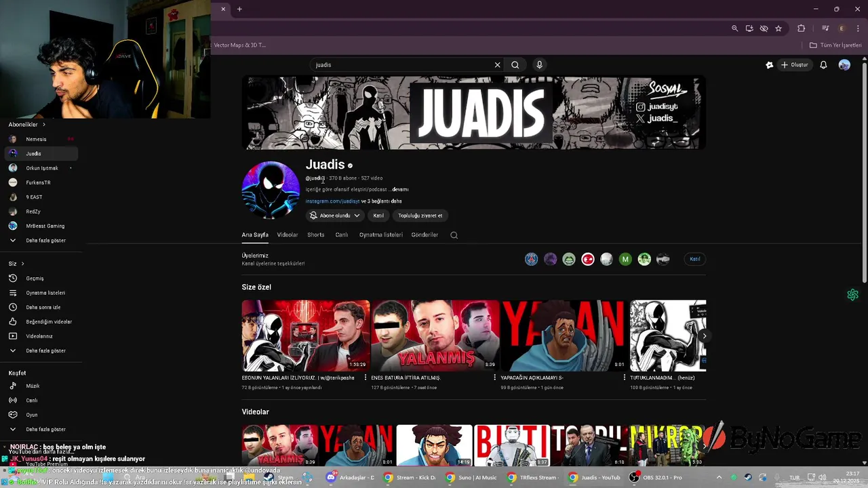Image resolution: width=868 pixels, height=488 pixels.
Task: Click the green ChatGPT-style floating icon at right edge
Action: pos(853,295)
